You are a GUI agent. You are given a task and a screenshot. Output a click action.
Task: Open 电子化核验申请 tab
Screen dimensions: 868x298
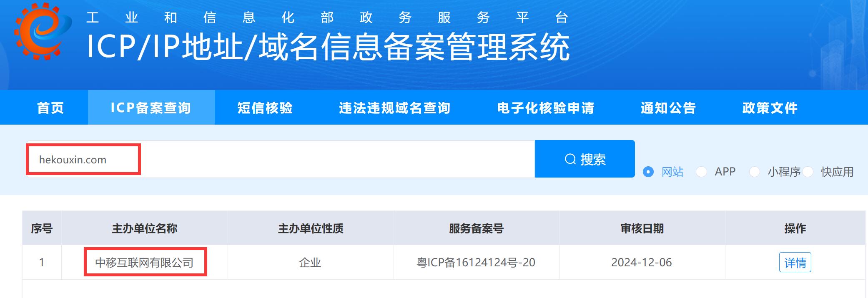(545, 108)
